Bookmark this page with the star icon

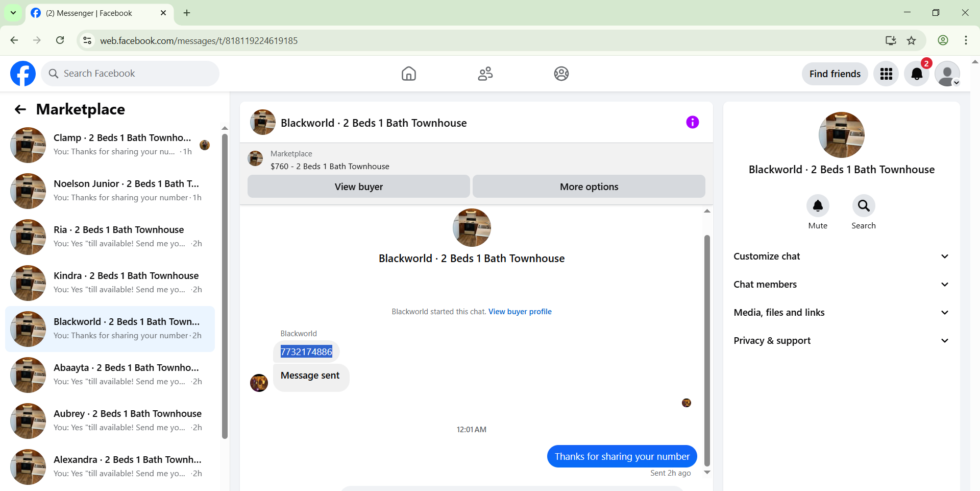911,40
